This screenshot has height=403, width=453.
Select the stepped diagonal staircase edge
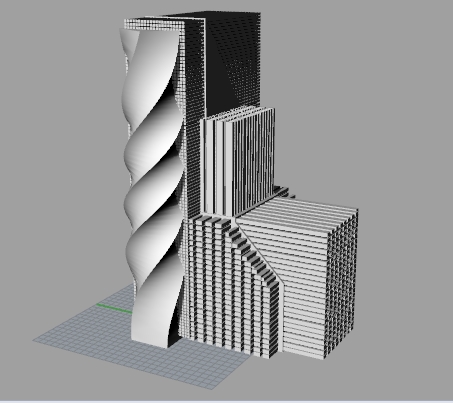click(257, 253)
